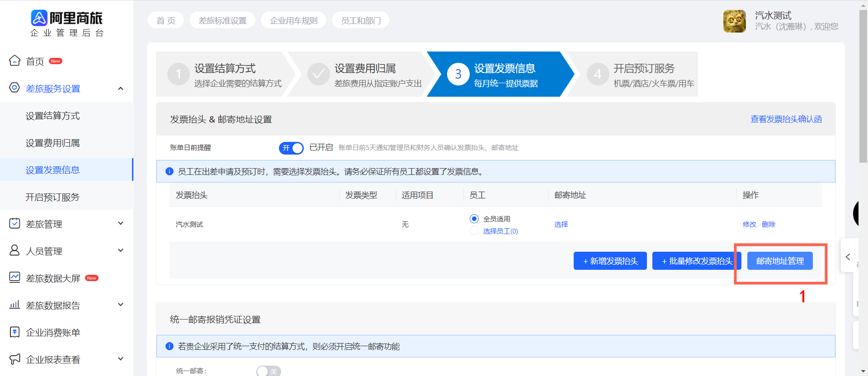Select 设置发票信息 in the sidebar
This screenshot has width=868, height=376.
coord(67,170)
